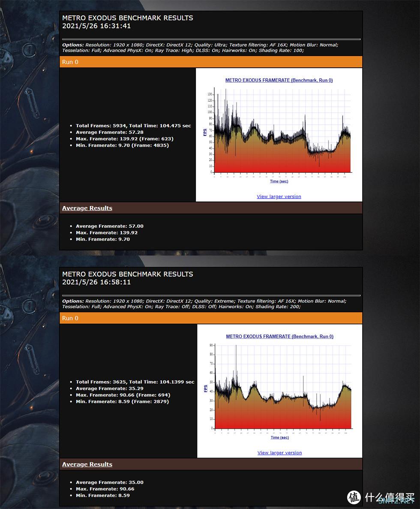
Task: Click 'Time (sec)' axis label in the Ultra chart
Action: pyautogui.click(x=279, y=181)
